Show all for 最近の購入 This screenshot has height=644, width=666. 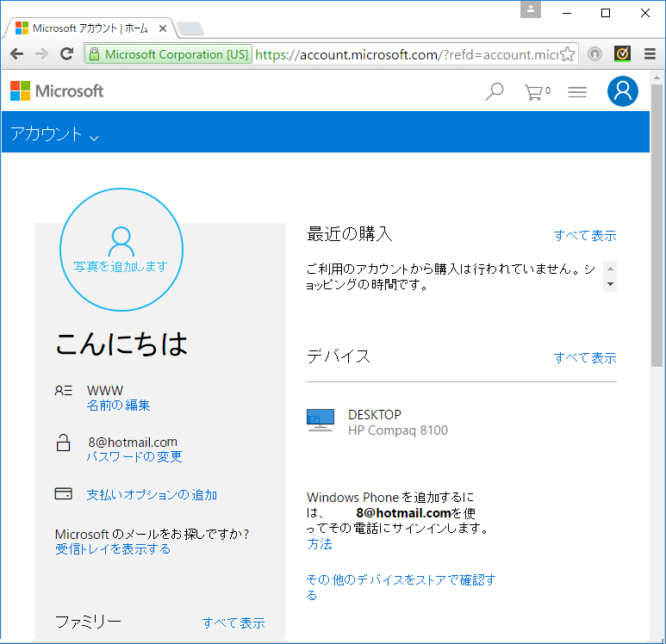(x=585, y=235)
